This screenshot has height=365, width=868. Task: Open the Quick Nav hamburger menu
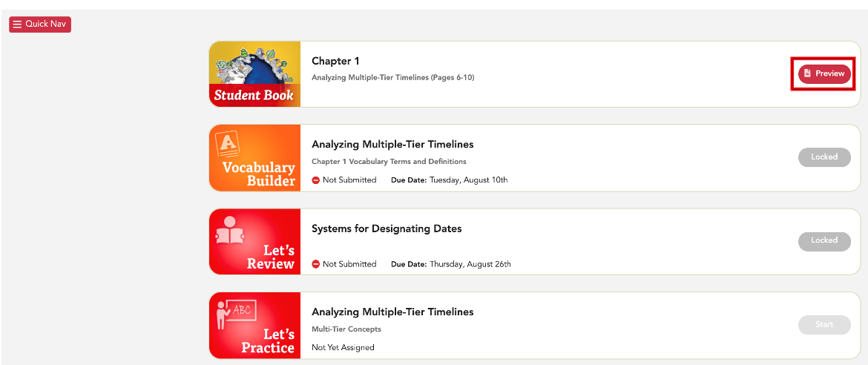pyautogui.click(x=40, y=24)
